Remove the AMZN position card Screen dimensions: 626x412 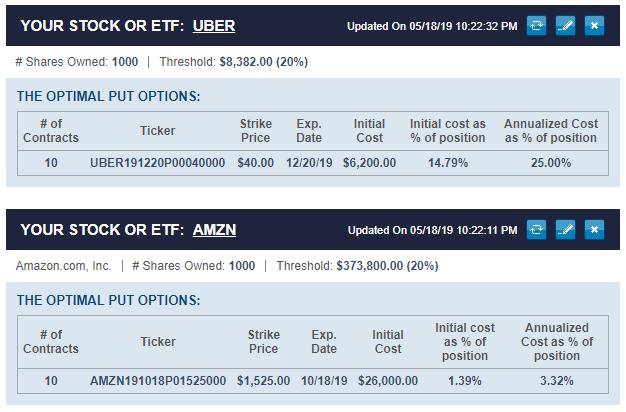(x=594, y=230)
